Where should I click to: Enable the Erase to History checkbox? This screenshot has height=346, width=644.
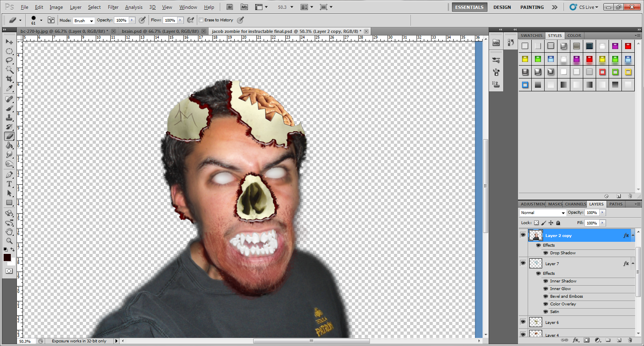pos(201,20)
